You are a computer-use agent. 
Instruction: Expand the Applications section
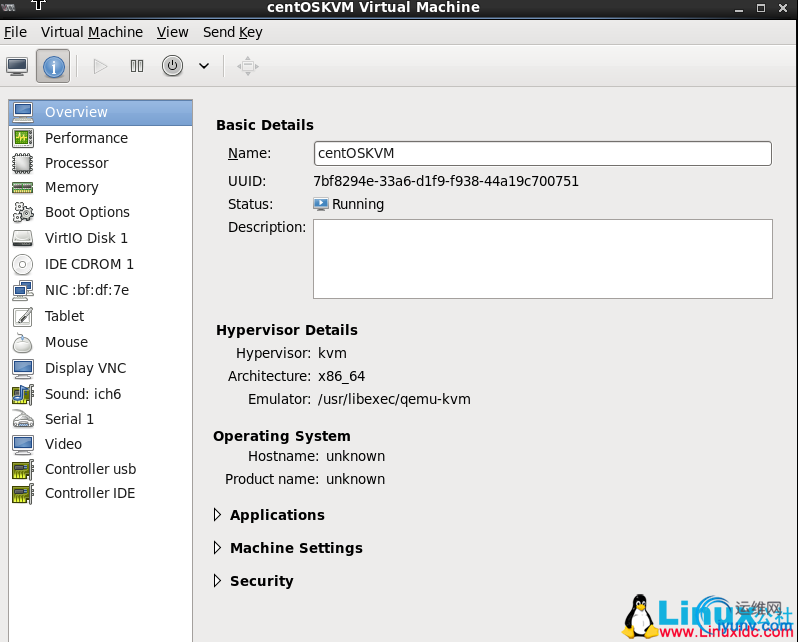217,515
